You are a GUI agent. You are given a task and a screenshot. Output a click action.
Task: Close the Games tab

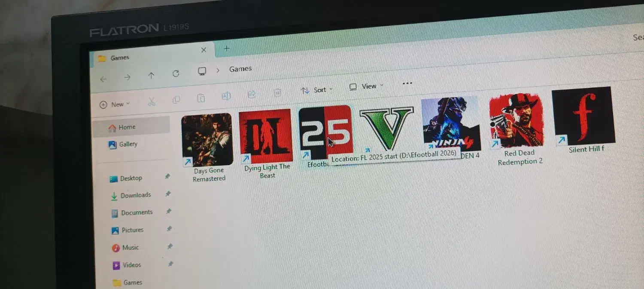pos(204,50)
